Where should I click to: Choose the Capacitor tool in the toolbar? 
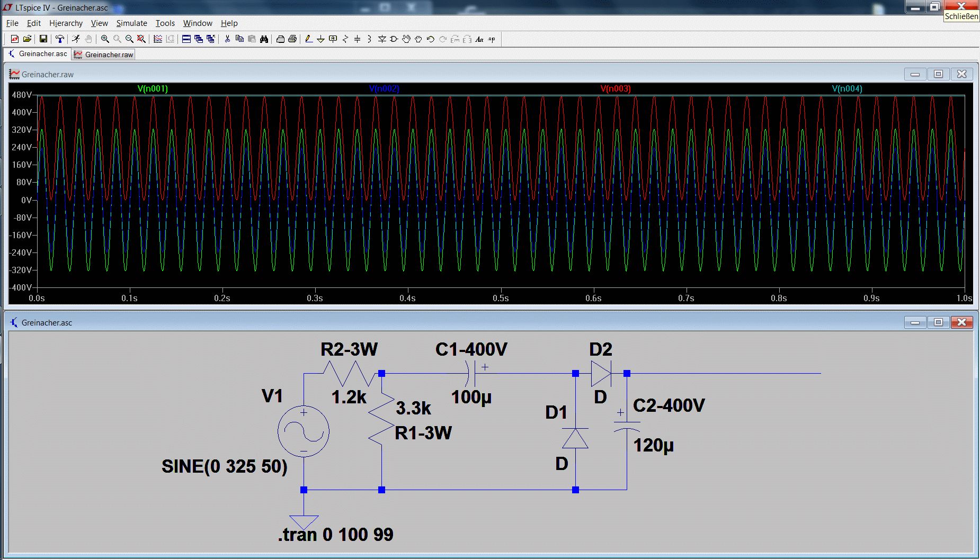coord(357,39)
